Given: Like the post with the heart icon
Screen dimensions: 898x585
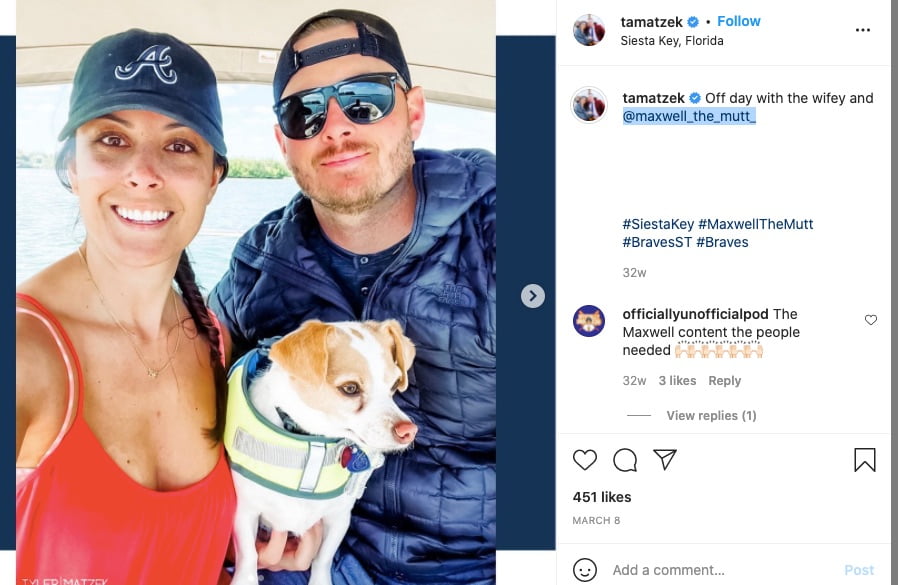Looking at the screenshot, I should click(x=585, y=460).
